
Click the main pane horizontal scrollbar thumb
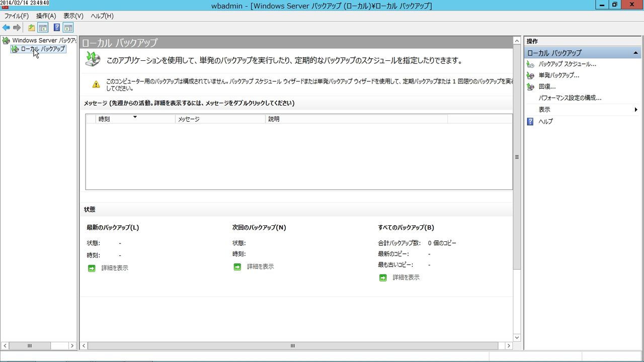pyautogui.click(x=293, y=346)
